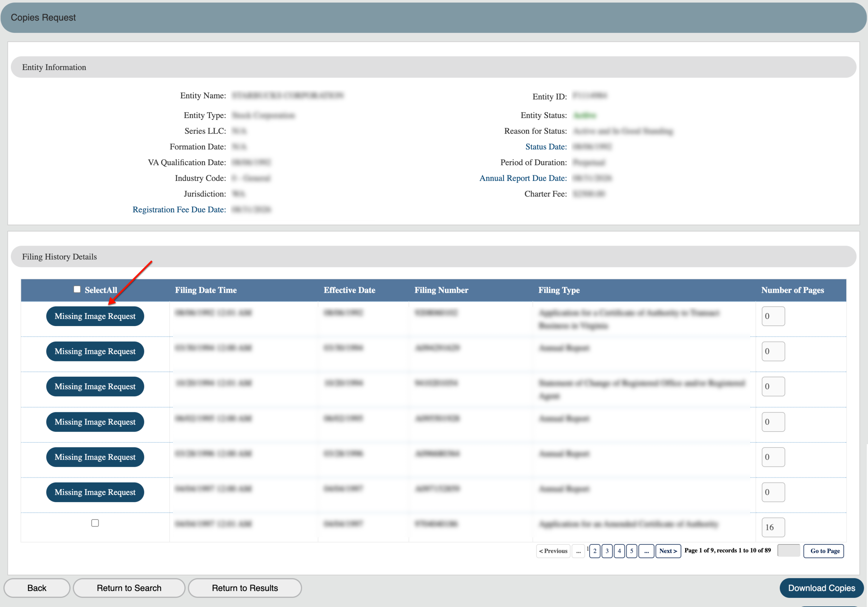Click the Filing Type column header

(559, 290)
